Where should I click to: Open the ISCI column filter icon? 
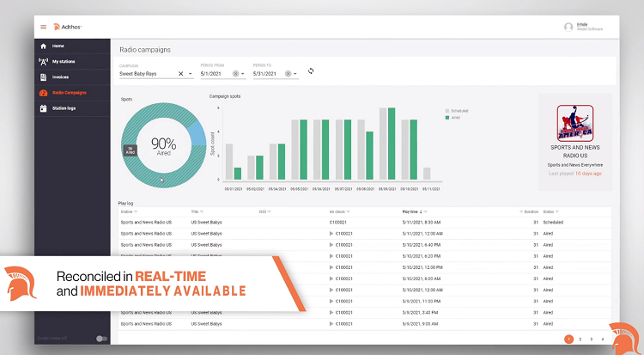269,211
